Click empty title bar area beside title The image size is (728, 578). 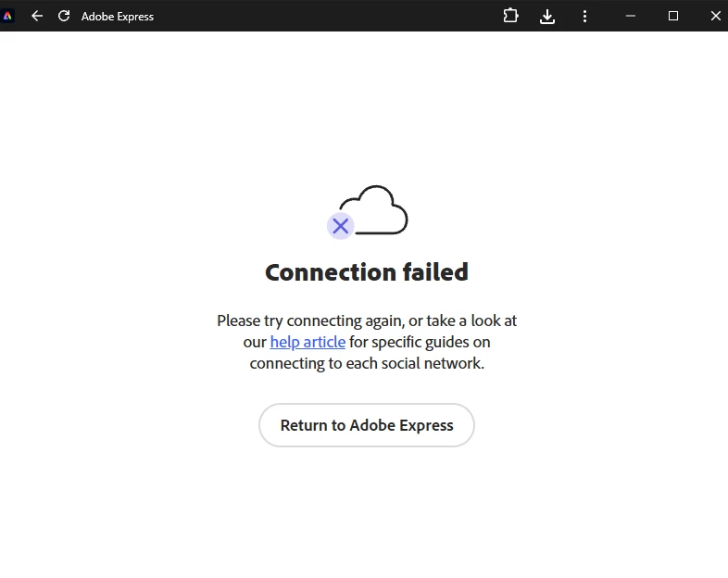(x=325, y=17)
